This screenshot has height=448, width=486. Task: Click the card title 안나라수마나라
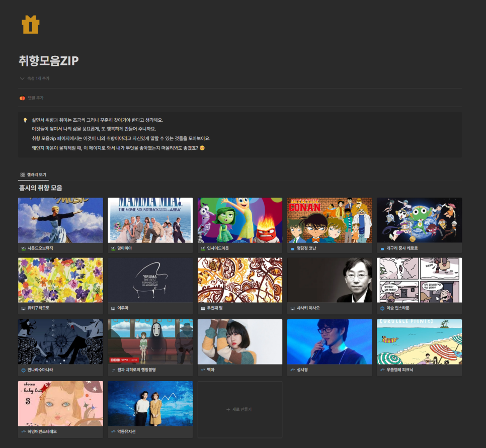pos(40,370)
